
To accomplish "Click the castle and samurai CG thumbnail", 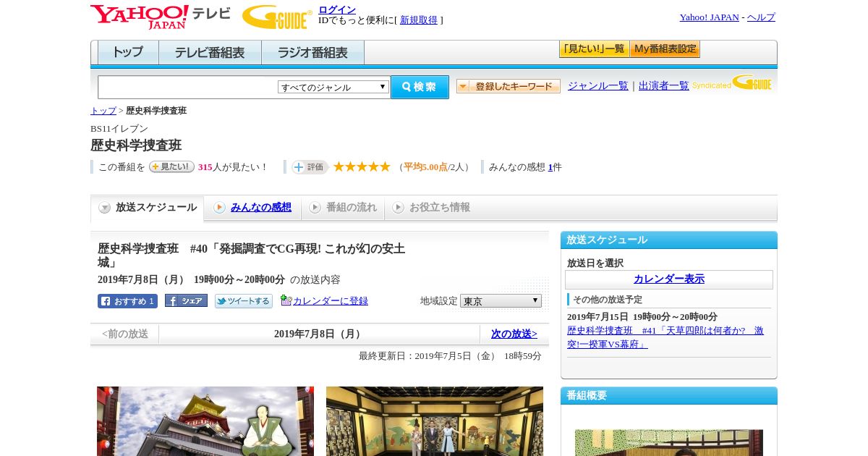I will point(205,421).
